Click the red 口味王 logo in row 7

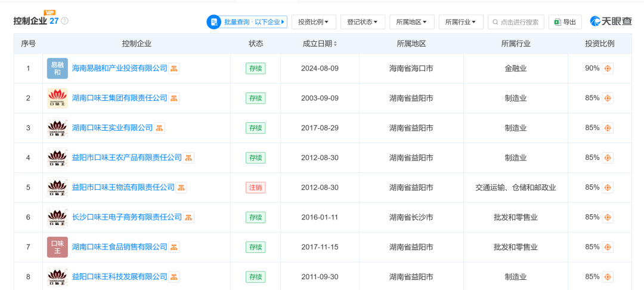(57, 247)
